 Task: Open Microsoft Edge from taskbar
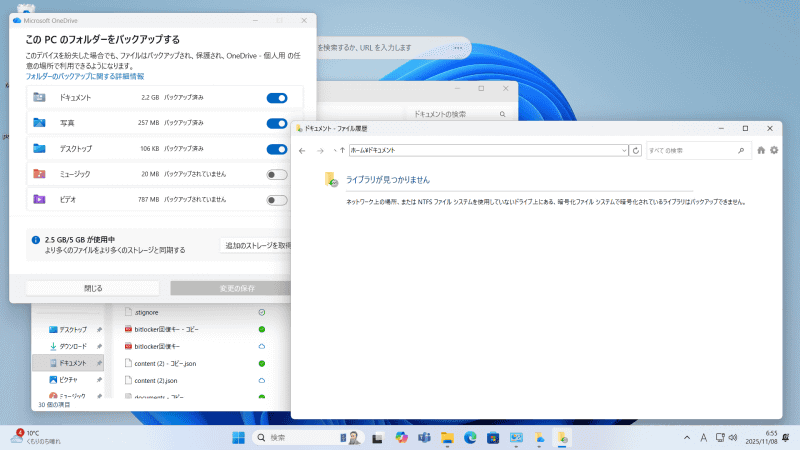click(470, 438)
